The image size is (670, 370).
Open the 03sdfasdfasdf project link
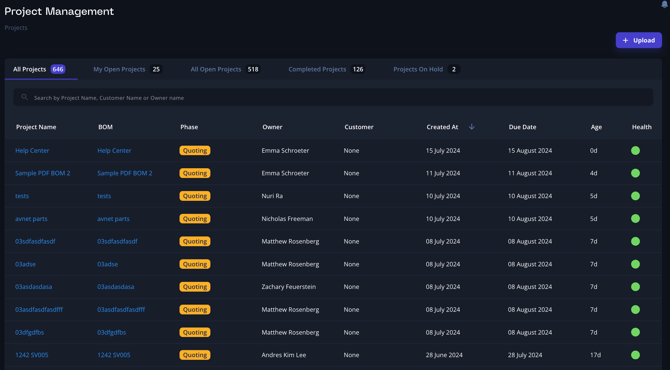click(35, 241)
